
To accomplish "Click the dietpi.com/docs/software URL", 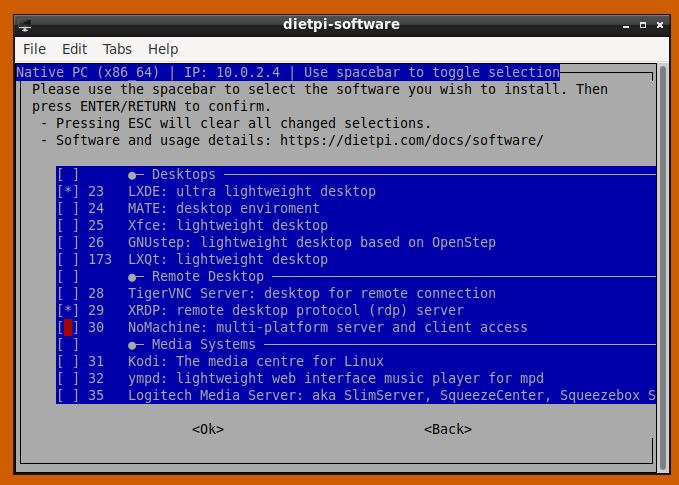I will [411, 140].
